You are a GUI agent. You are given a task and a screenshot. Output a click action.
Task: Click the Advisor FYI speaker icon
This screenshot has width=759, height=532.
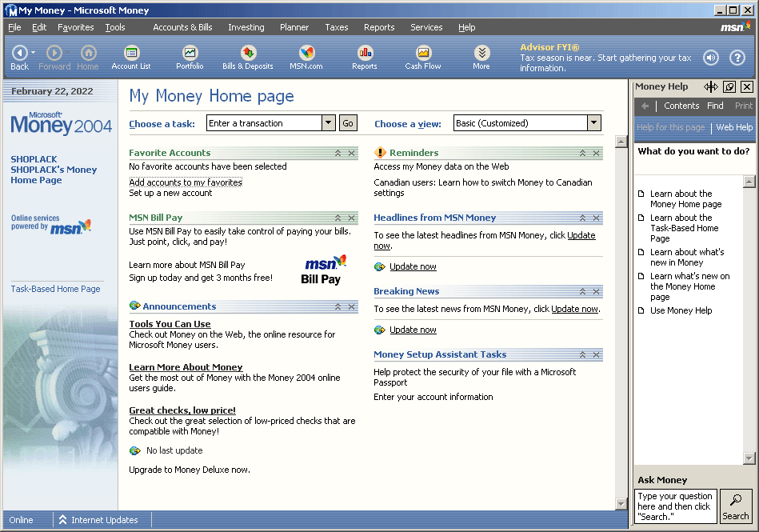710,58
